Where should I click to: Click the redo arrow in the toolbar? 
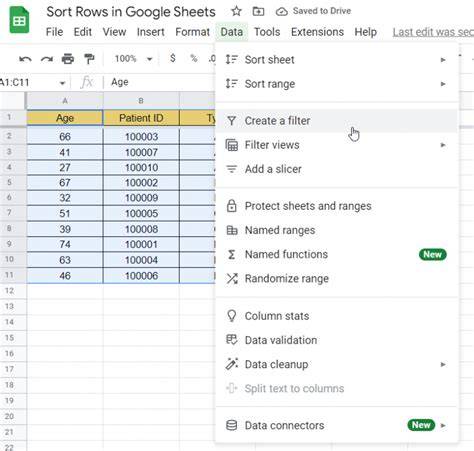[x=47, y=59]
